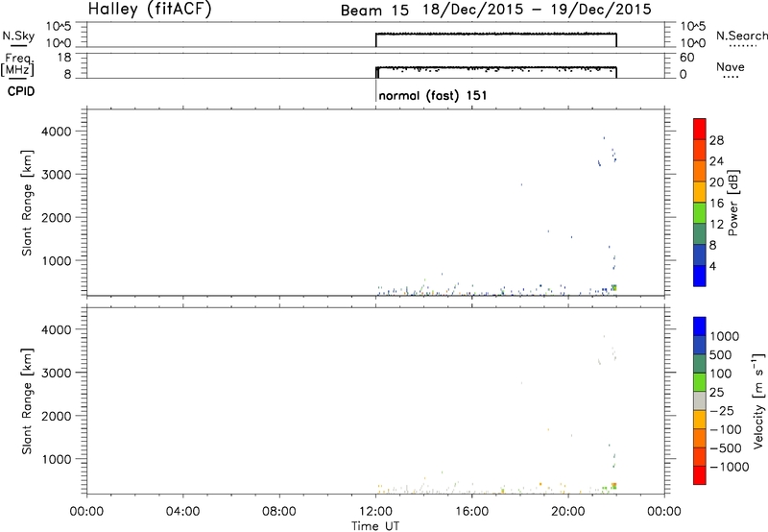
Task: Pick the yellow 16–20 dB Power color segment
Action: tap(700, 191)
